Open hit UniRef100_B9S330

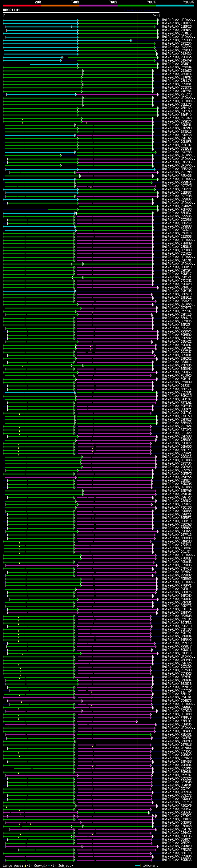click(177, 40)
